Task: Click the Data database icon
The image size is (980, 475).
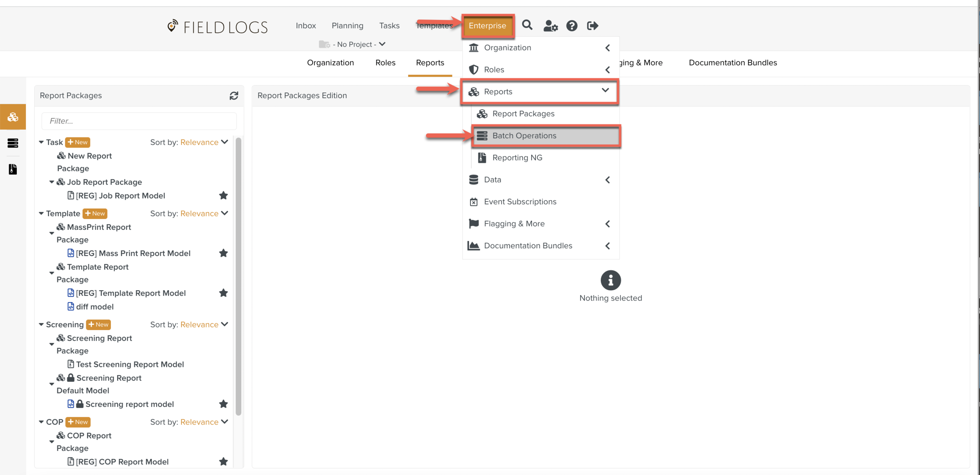Action: point(474,180)
